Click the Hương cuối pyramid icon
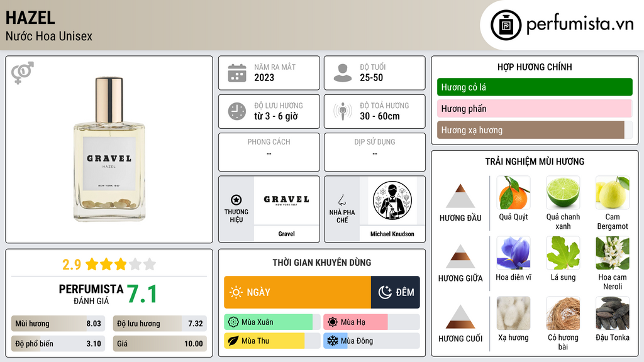644x362 pixels. (x=460, y=317)
